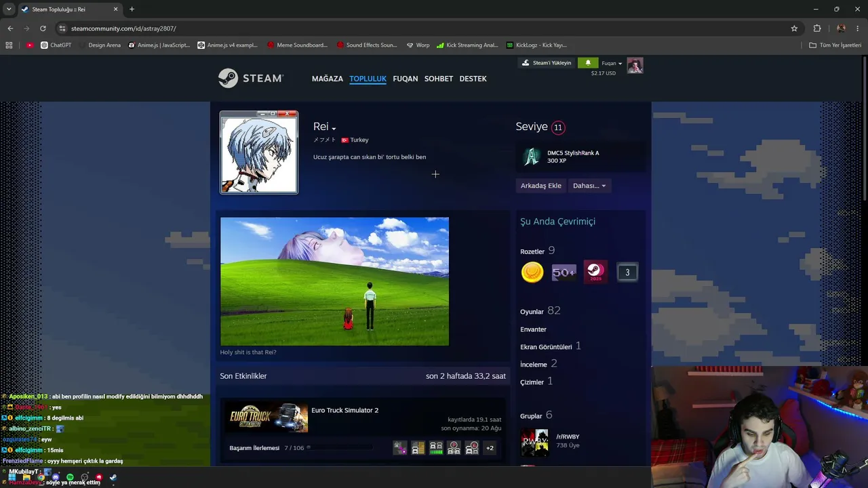Open the Tüm Yer İşaretleri bookmarks folder

pos(835,45)
